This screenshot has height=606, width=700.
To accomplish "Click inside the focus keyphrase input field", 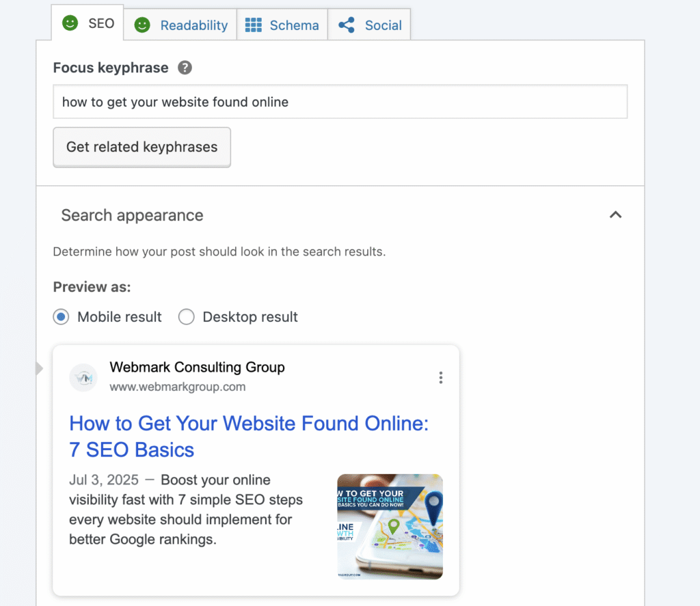I will coord(340,101).
